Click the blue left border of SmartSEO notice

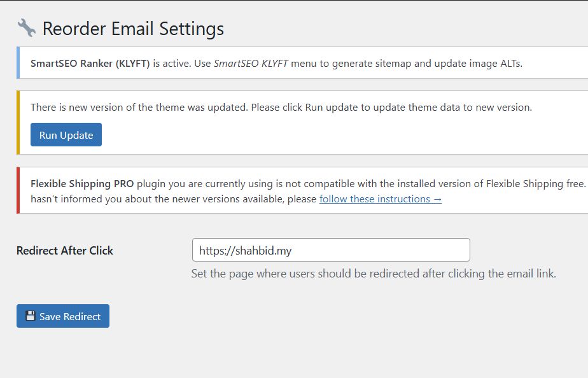(x=18, y=63)
